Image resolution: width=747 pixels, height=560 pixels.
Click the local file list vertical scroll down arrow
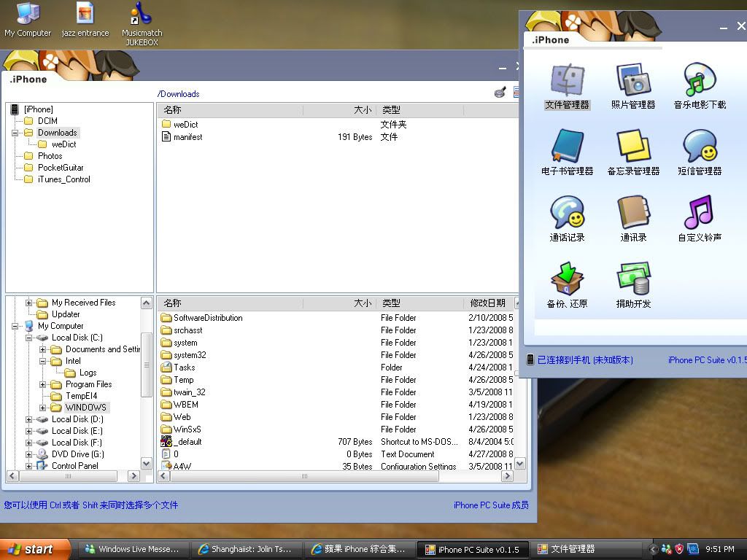(x=519, y=463)
